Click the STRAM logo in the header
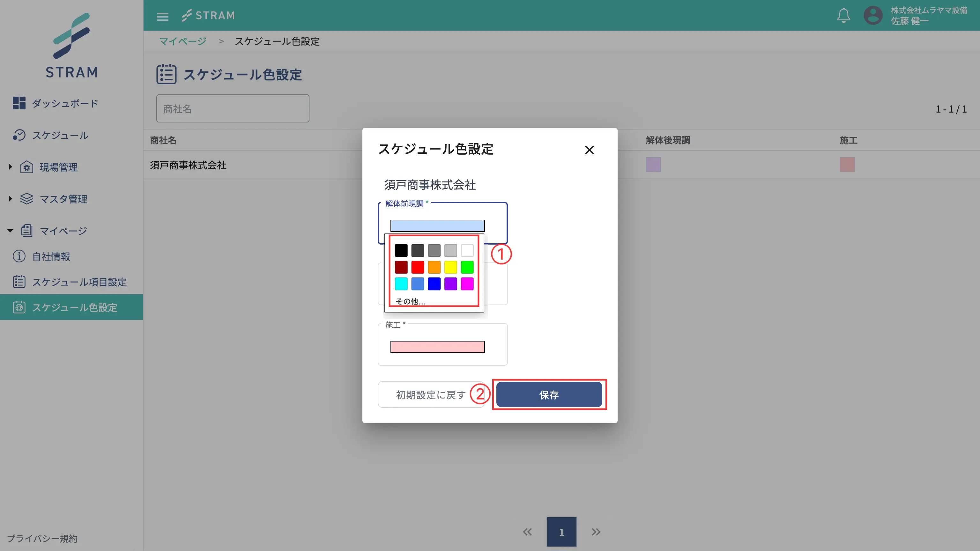Screen dimensions: 980x551 [209, 15]
